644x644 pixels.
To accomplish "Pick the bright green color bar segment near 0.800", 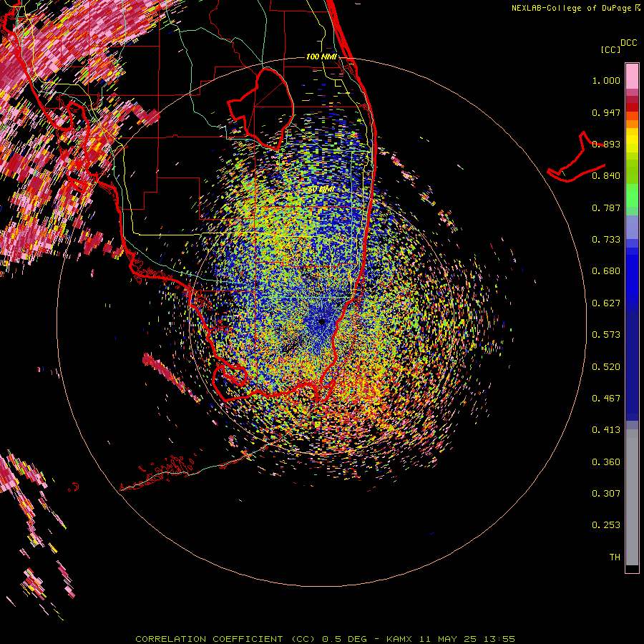I will pos(632,195).
